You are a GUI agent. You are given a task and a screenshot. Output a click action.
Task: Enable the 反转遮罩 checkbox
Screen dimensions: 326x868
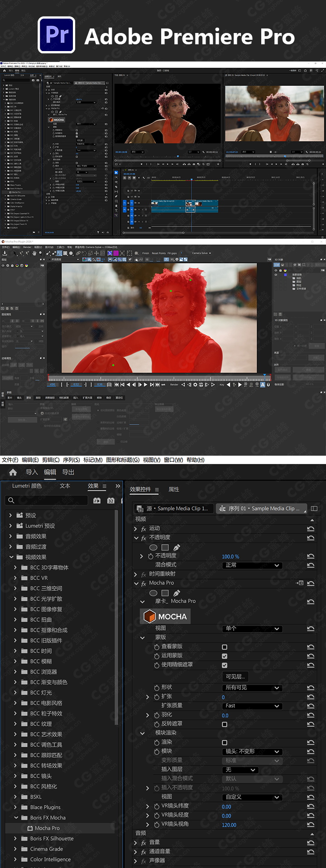click(x=225, y=724)
